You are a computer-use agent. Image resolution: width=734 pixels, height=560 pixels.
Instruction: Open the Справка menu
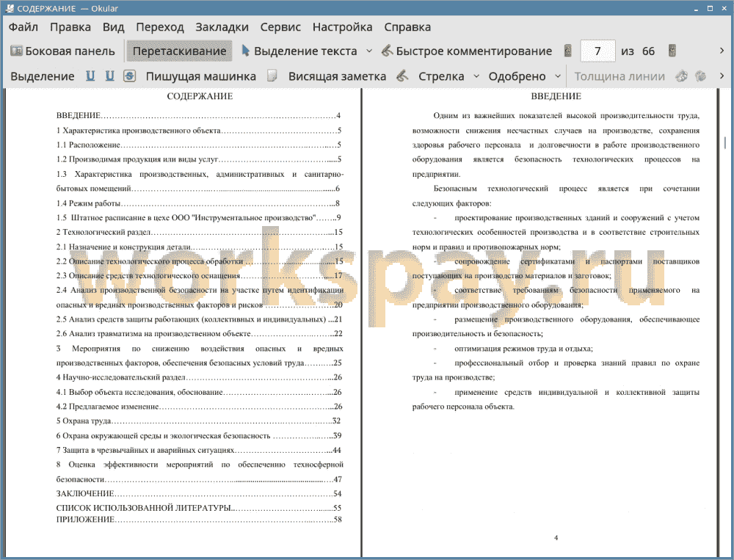point(407,27)
